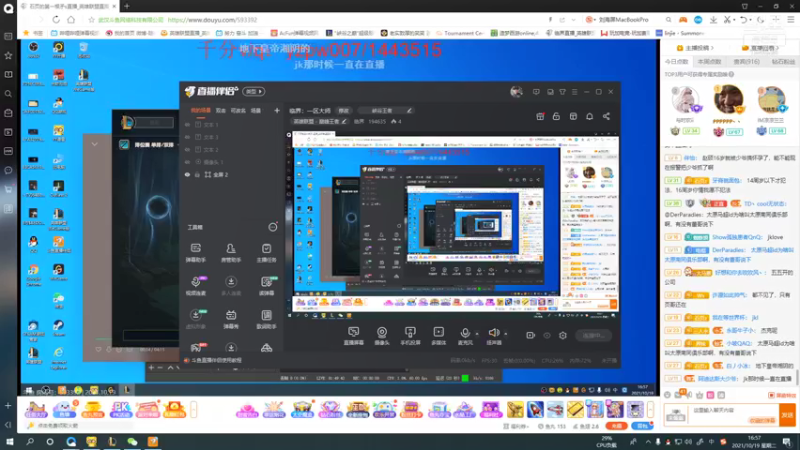Image resolution: width=800 pixels, height=450 pixels.
Task: Open the top-ranked viewer avatar in center
Action: pos(728,99)
